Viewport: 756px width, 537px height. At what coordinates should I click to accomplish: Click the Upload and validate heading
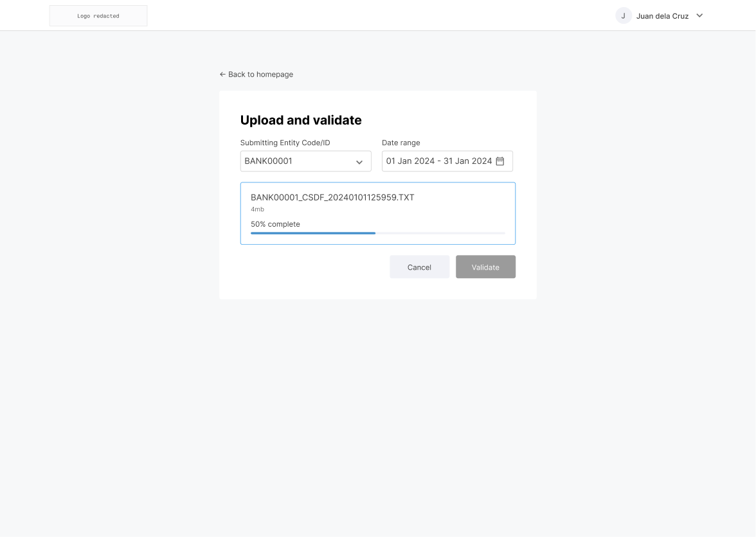(x=301, y=120)
